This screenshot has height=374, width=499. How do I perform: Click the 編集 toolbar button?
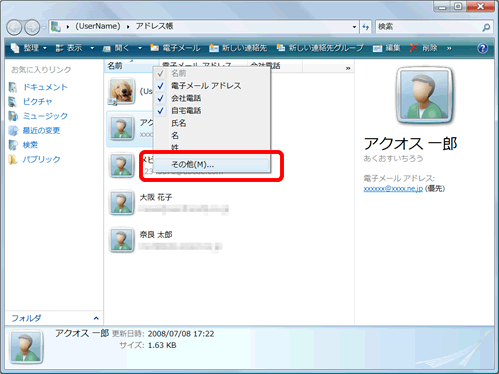click(x=387, y=48)
